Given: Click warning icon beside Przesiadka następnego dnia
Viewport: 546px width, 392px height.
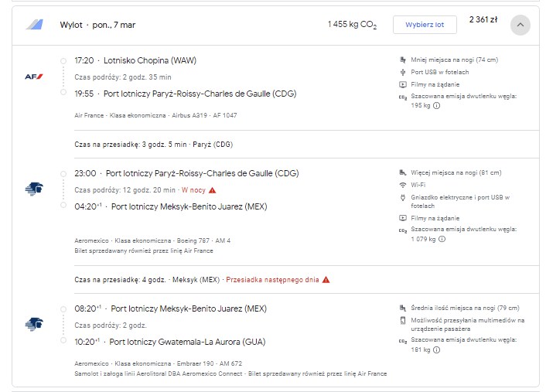Looking at the screenshot, I should (326, 280).
